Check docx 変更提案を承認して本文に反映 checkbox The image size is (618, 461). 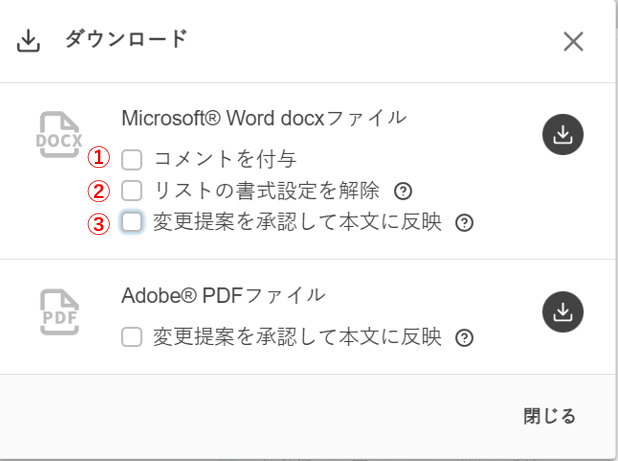(x=132, y=222)
